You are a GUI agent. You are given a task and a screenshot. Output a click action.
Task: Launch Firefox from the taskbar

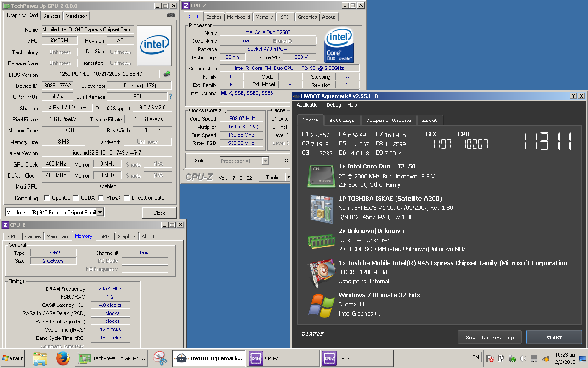click(62, 358)
